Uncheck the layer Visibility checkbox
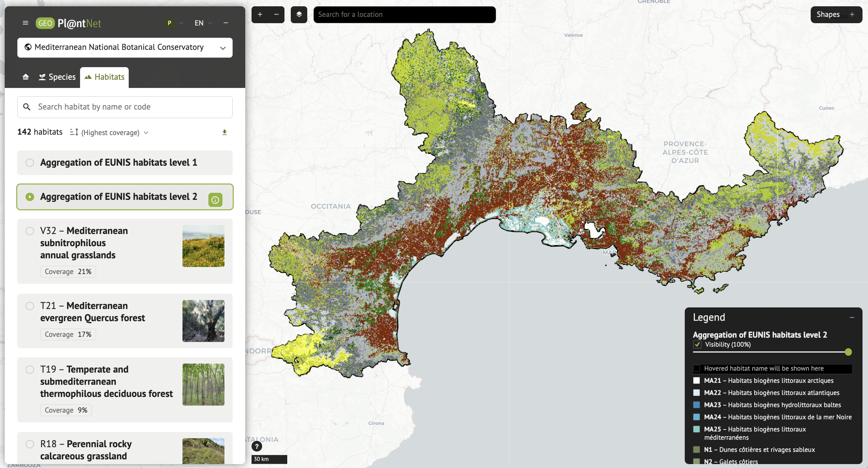The image size is (868, 468). [697, 344]
